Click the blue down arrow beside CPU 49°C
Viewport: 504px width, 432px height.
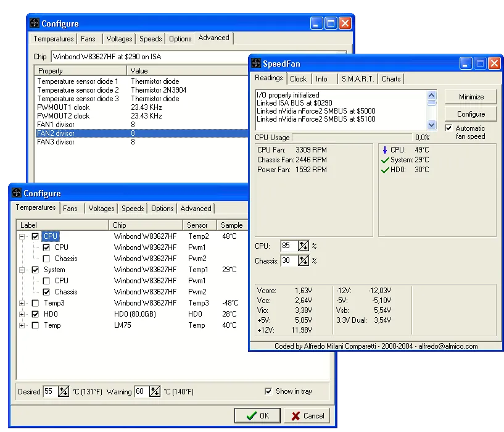(385, 150)
